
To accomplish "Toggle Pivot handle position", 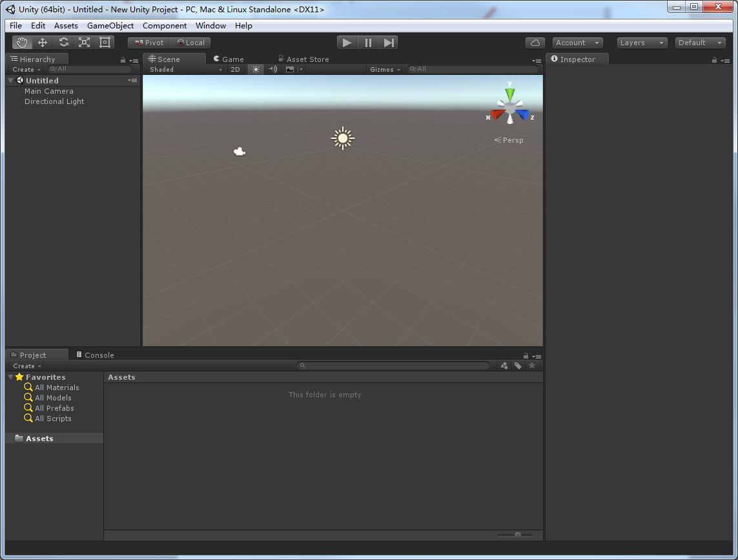I will [x=149, y=43].
